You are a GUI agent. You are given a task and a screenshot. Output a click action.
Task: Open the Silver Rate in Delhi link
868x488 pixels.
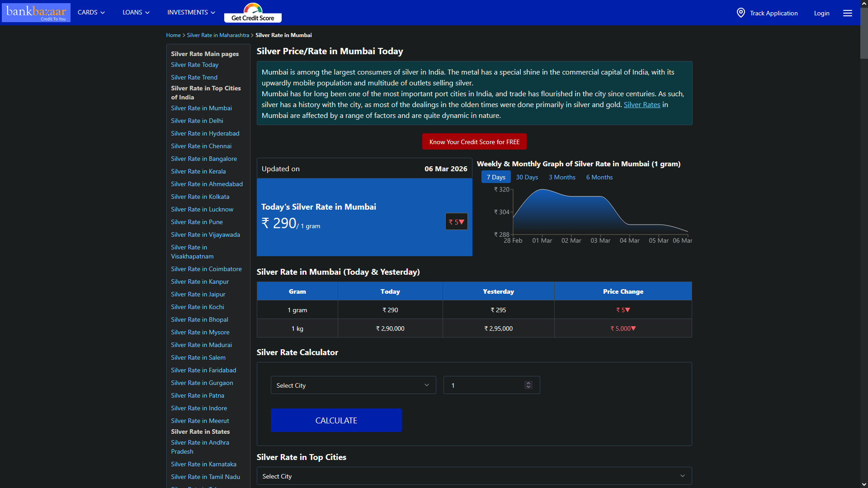coord(197,121)
